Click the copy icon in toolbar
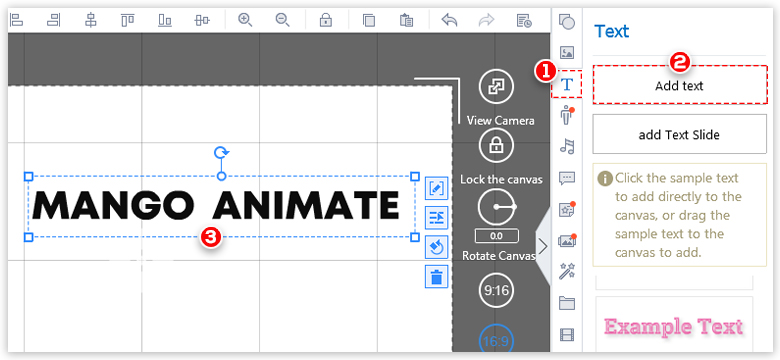 click(369, 20)
